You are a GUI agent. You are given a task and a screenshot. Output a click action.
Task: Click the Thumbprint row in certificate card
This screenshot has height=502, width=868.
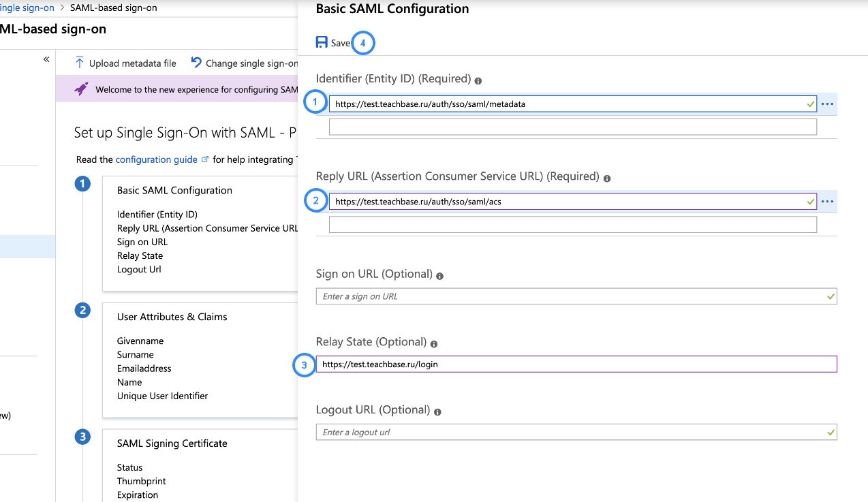coord(142,481)
